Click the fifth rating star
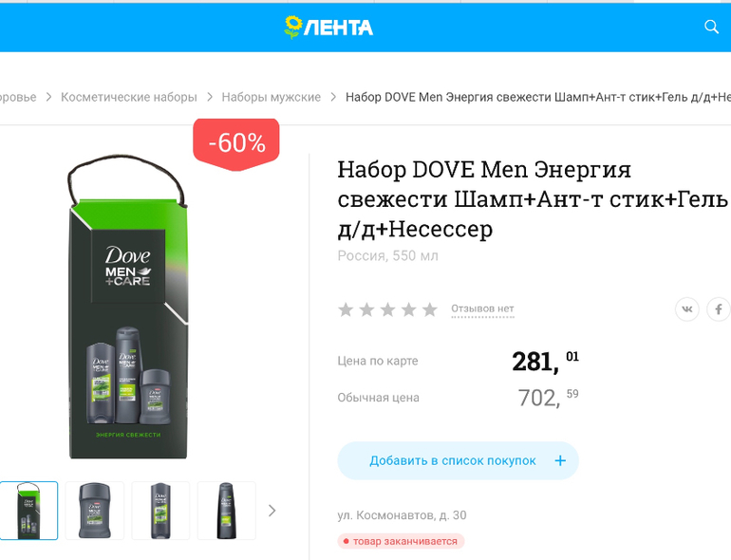Screen dimensions: 731x560 point(430,309)
